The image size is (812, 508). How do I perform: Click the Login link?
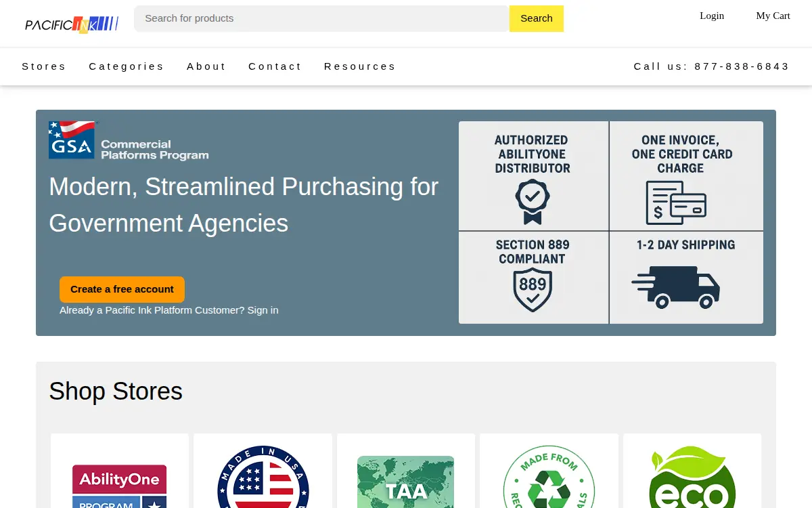712,16
